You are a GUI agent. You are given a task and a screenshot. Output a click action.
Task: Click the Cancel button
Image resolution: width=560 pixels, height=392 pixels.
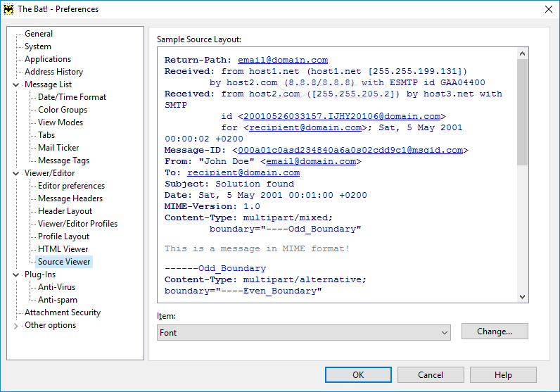click(x=431, y=375)
